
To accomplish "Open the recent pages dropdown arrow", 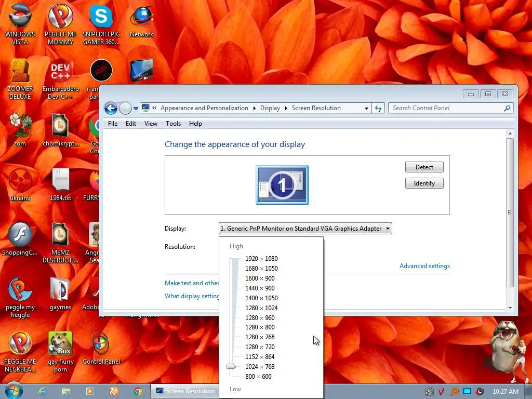I will [x=136, y=109].
